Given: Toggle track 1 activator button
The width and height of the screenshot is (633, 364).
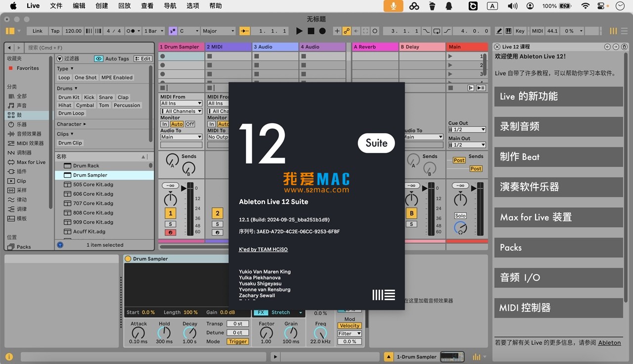Looking at the screenshot, I should tap(170, 213).
